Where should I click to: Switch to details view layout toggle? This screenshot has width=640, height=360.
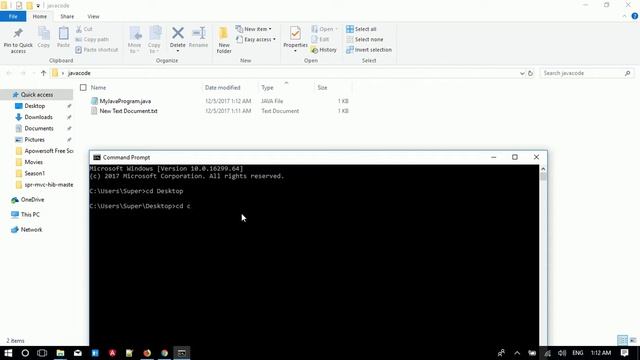[x=622, y=340]
